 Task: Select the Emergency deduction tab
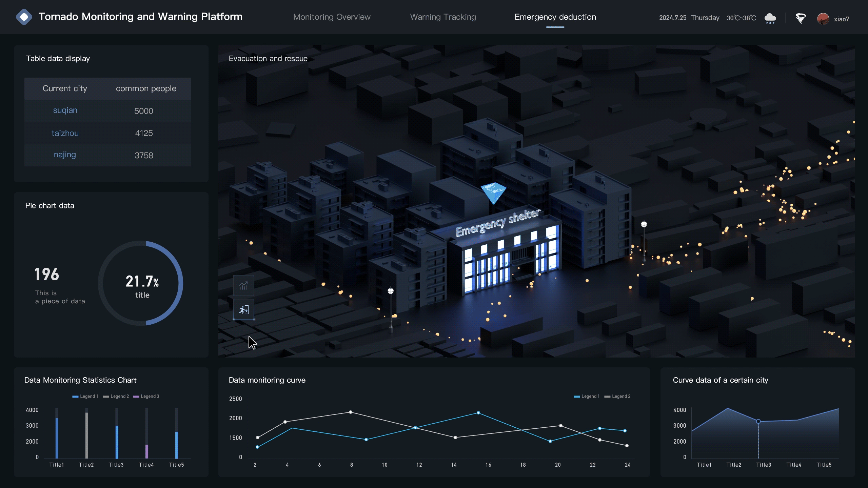(555, 17)
